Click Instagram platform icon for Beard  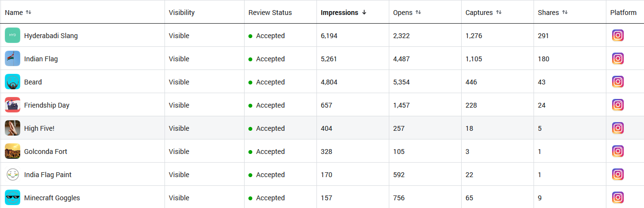(618, 82)
